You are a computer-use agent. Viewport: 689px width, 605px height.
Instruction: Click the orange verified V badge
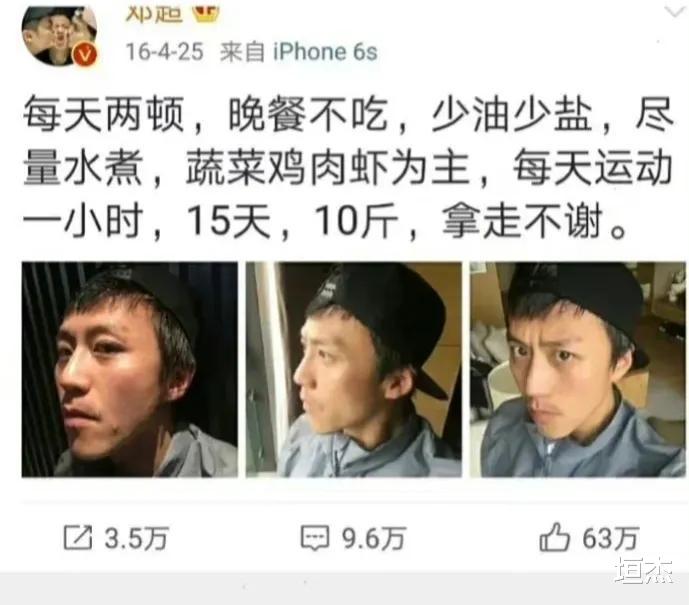tap(85, 55)
